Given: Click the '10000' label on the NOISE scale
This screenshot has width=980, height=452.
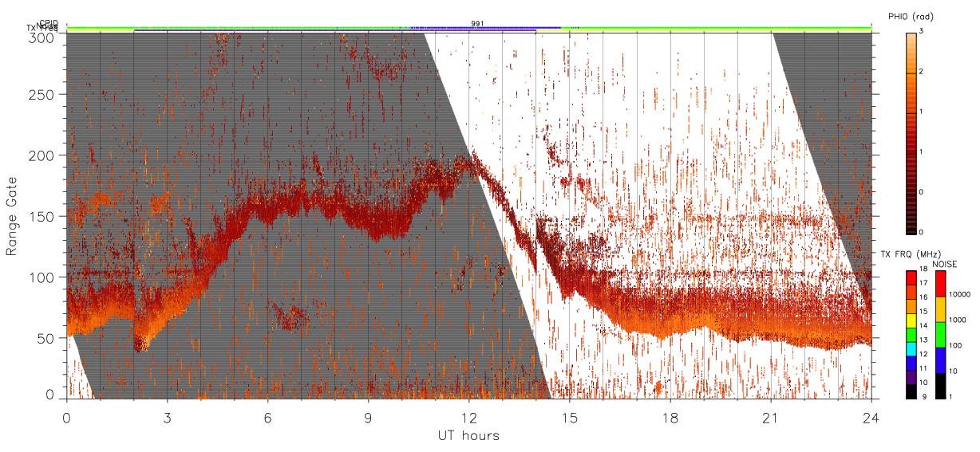Looking at the screenshot, I should click(960, 294).
